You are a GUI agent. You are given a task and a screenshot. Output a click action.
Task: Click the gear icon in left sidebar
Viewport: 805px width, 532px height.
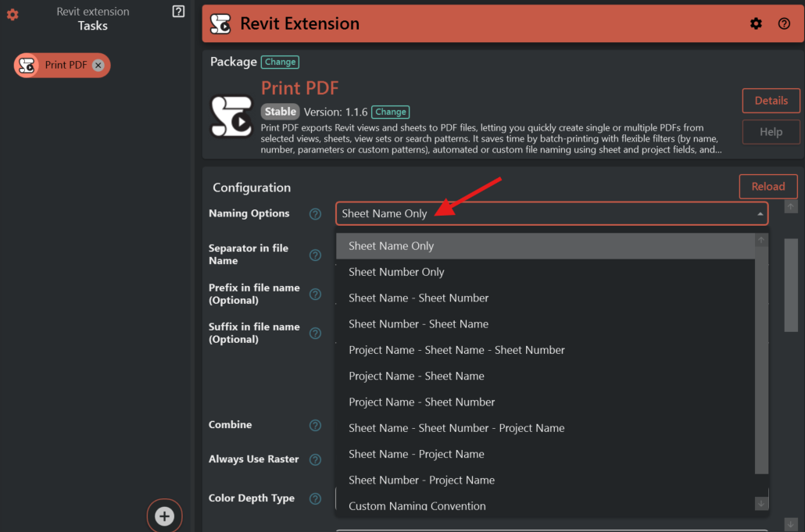[13, 15]
